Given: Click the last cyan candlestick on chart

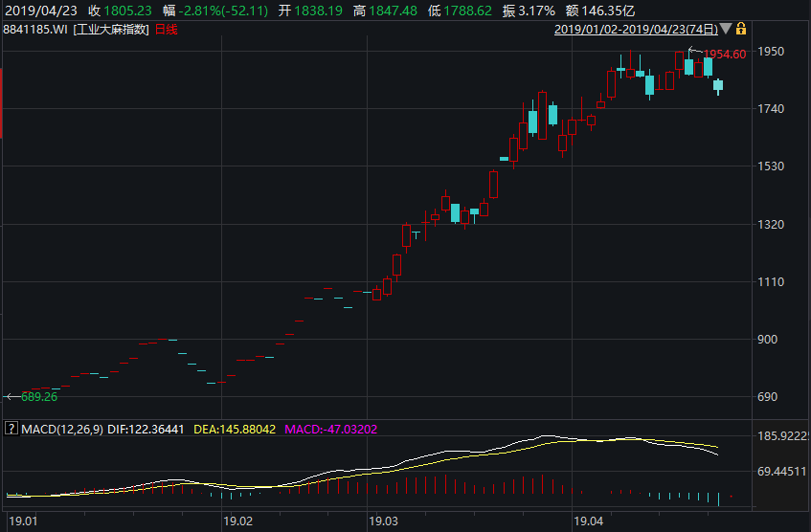Looking at the screenshot, I should [x=718, y=85].
